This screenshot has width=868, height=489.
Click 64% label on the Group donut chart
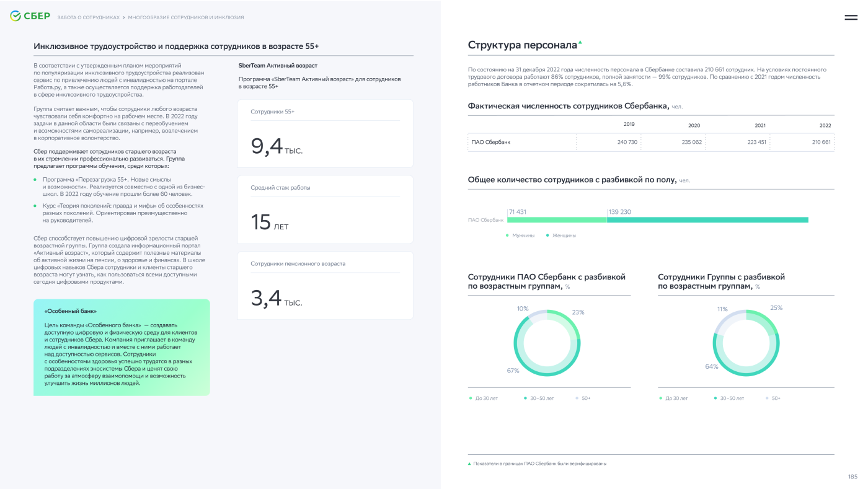pos(712,366)
